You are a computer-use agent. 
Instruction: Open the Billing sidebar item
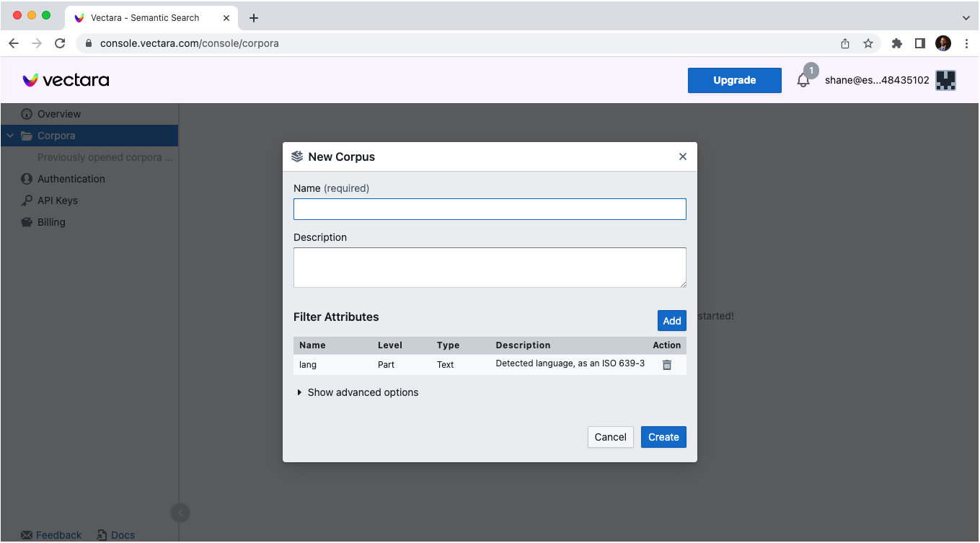[x=51, y=222]
